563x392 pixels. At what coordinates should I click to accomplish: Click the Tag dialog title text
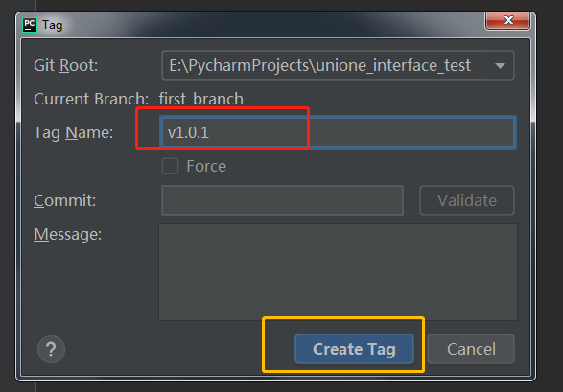pos(53,25)
